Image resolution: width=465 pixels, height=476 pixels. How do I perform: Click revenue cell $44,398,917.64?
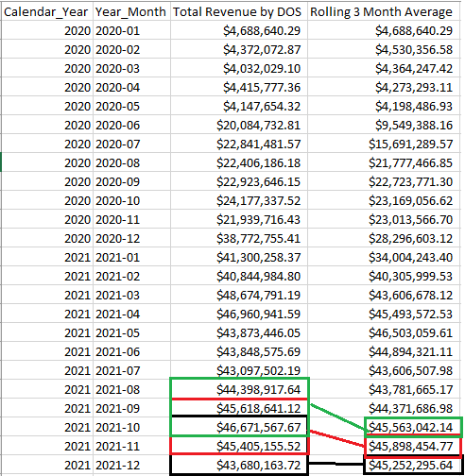coord(239,389)
